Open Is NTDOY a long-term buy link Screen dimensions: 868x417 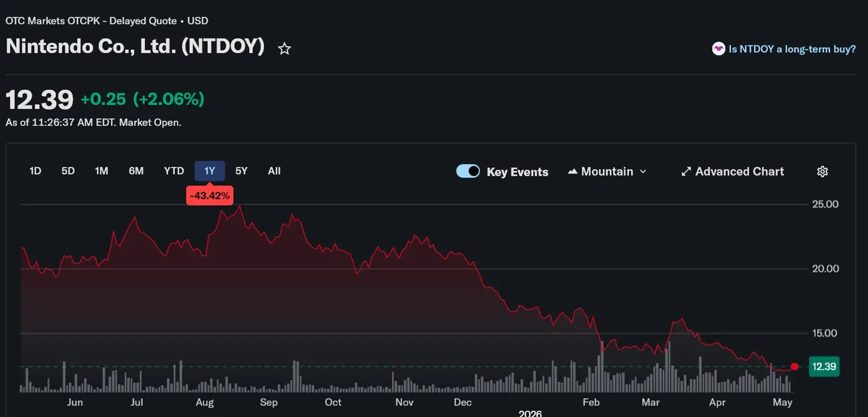pos(792,49)
